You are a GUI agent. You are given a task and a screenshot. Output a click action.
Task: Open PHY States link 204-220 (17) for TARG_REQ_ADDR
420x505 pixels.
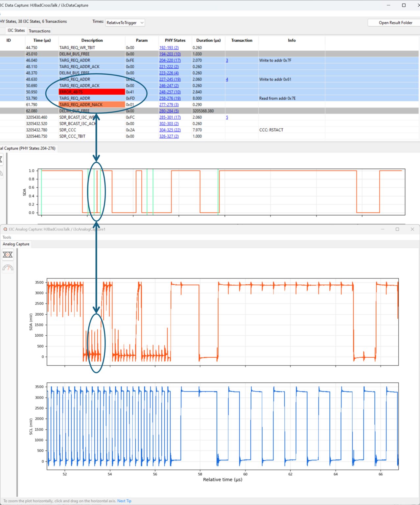pyautogui.click(x=170, y=60)
